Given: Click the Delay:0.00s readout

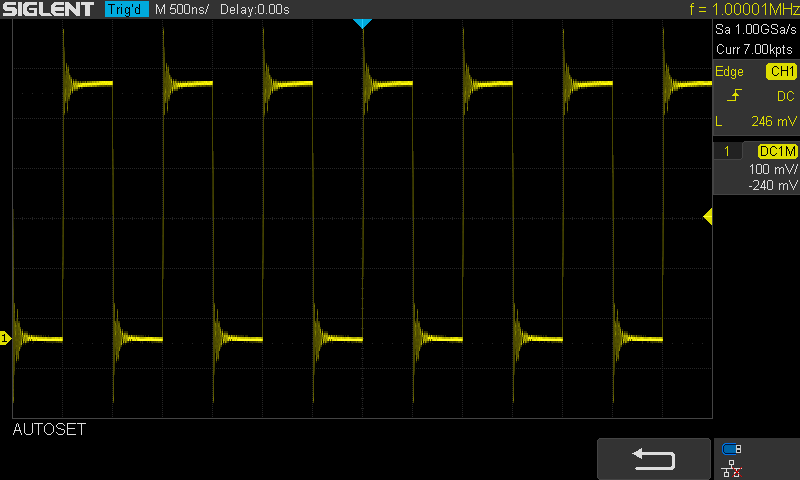Looking at the screenshot, I should point(254,9).
